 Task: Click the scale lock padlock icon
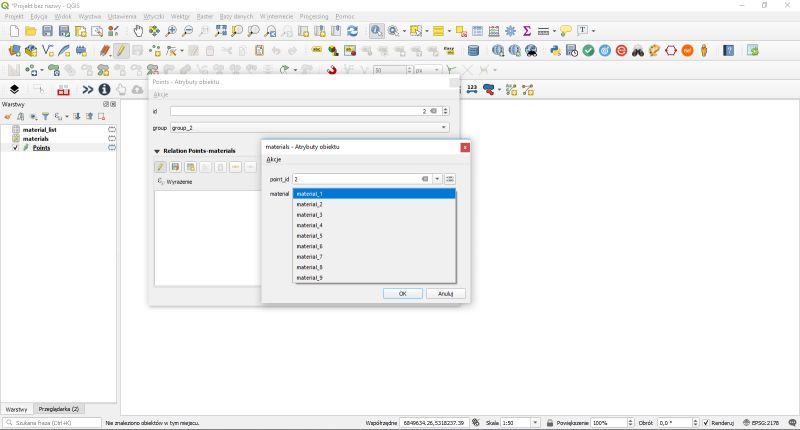click(x=549, y=423)
